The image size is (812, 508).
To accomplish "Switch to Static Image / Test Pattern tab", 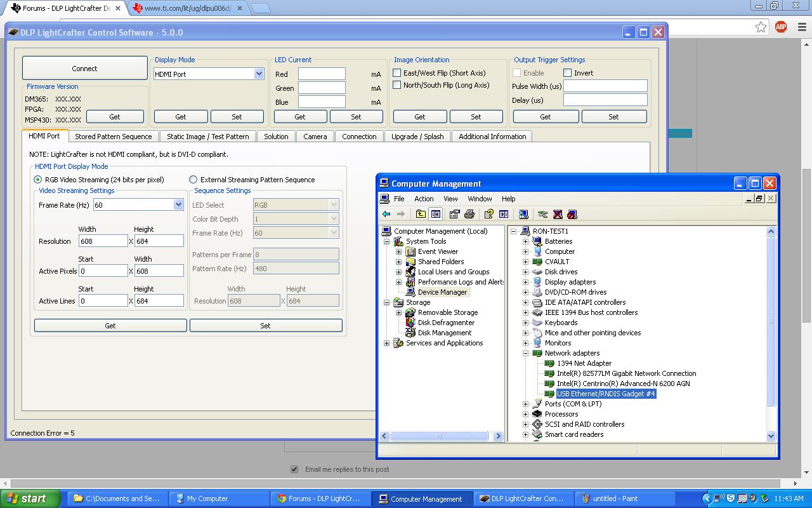I will [208, 137].
